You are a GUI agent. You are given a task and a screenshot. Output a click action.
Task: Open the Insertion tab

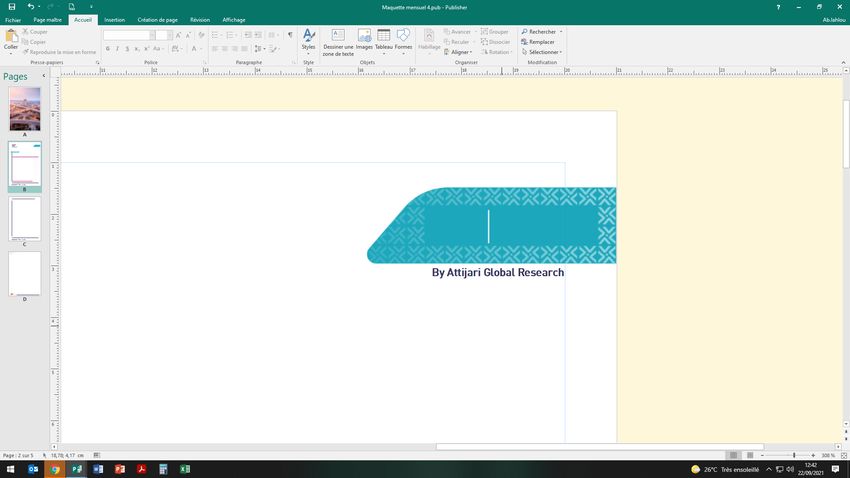[114, 20]
